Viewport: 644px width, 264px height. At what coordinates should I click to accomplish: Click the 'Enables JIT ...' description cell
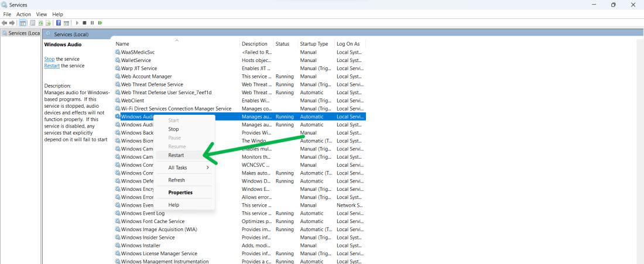click(x=256, y=68)
